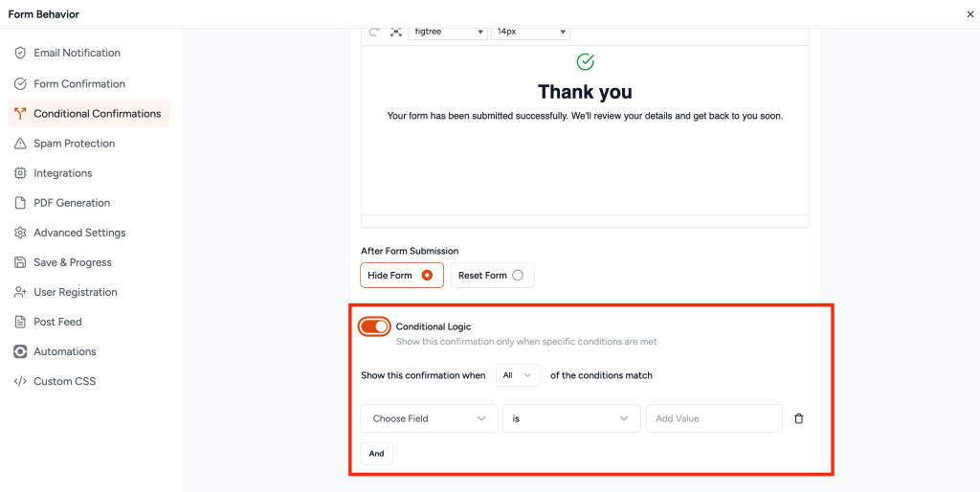Open the 'is' operator dropdown
The height and width of the screenshot is (492, 980).
[x=570, y=418]
